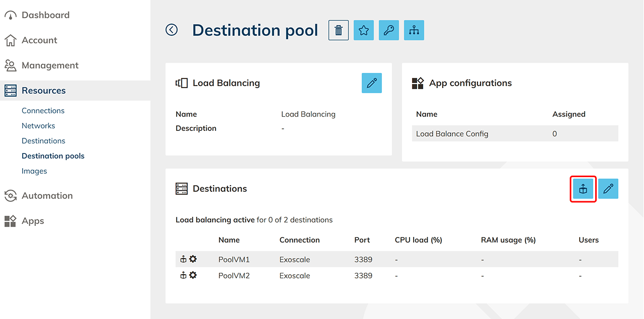This screenshot has width=644, height=319.
Task: Click the hierarchy tree icon in header
Action: pyautogui.click(x=414, y=30)
